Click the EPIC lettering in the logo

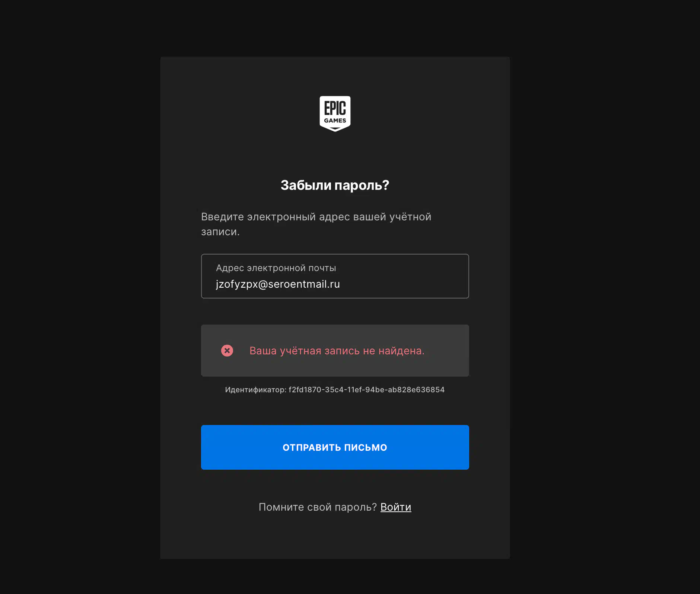click(x=335, y=108)
